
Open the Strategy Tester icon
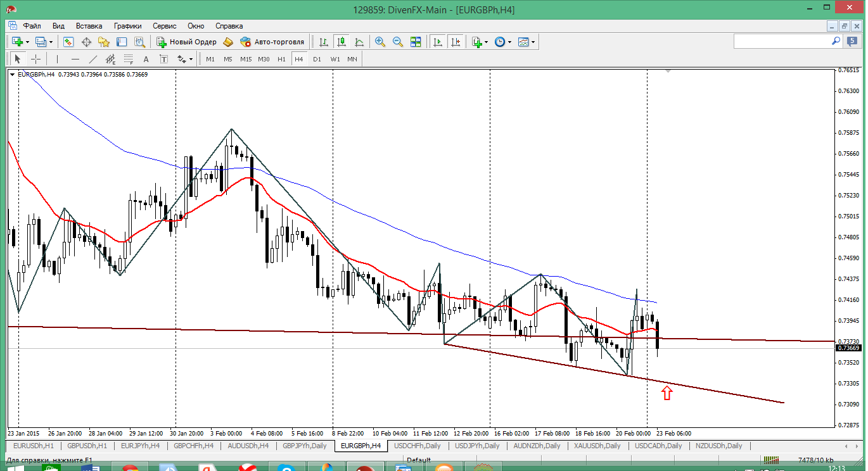(139, 42)
